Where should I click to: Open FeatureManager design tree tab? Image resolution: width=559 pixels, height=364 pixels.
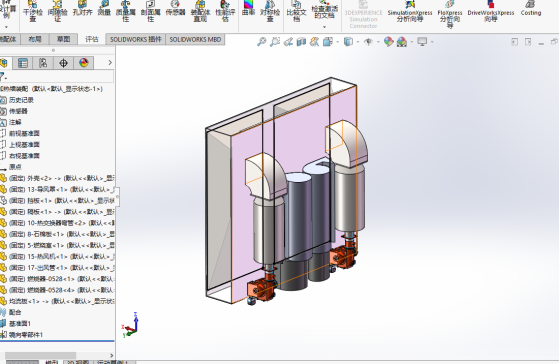click(x=4, y=63)
